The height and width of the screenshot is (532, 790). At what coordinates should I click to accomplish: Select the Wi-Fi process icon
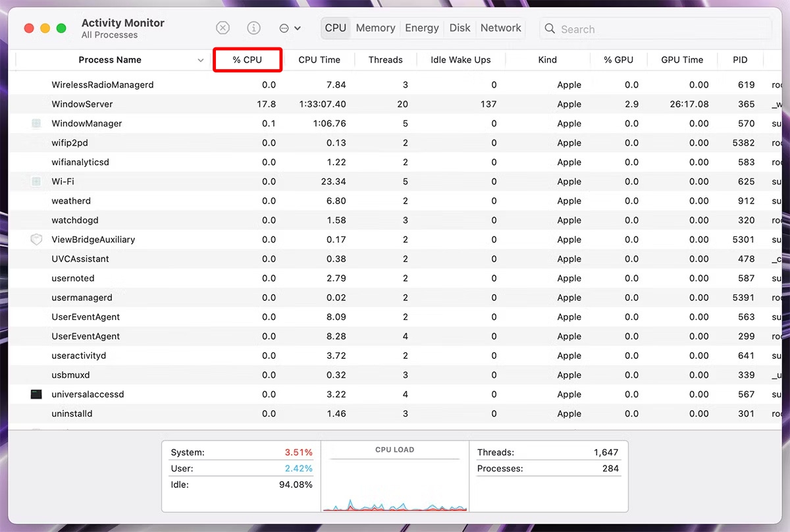point(36,182)
